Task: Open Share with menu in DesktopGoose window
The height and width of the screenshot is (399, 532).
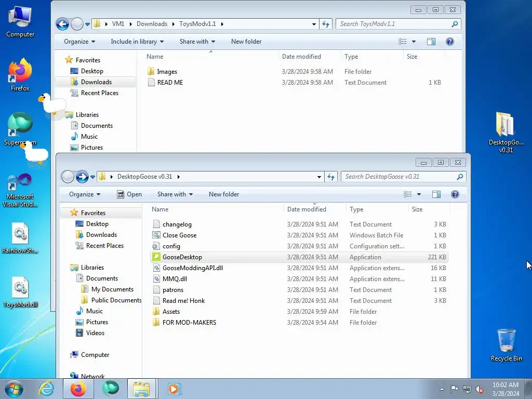Action: click(x=175, y=194)
